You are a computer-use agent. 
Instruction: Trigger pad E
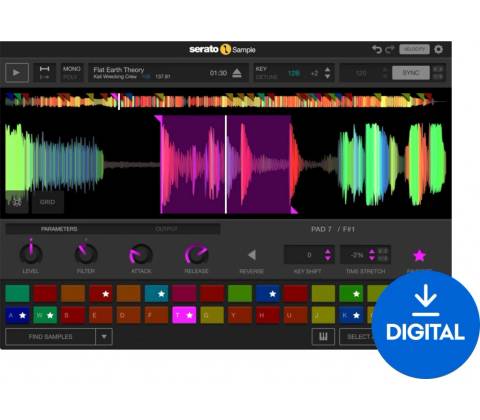pyautogui.click(x=101, y=315)
